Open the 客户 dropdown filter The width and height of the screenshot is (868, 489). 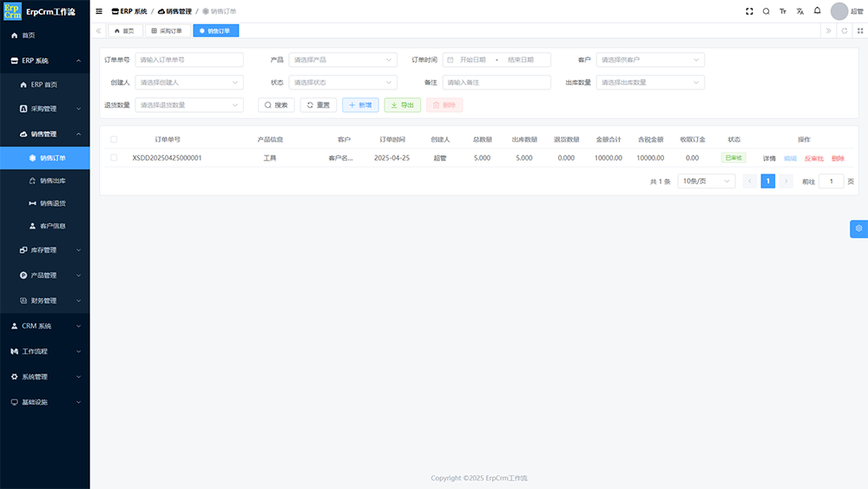coord(650,60)
